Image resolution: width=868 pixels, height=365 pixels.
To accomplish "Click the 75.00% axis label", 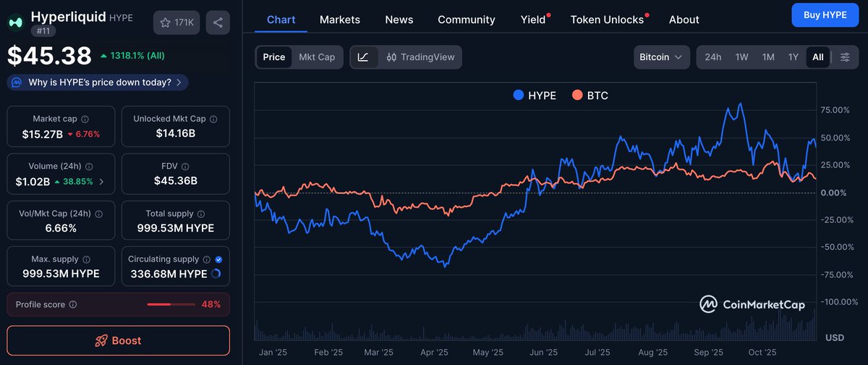I will [x=835, y=110].
